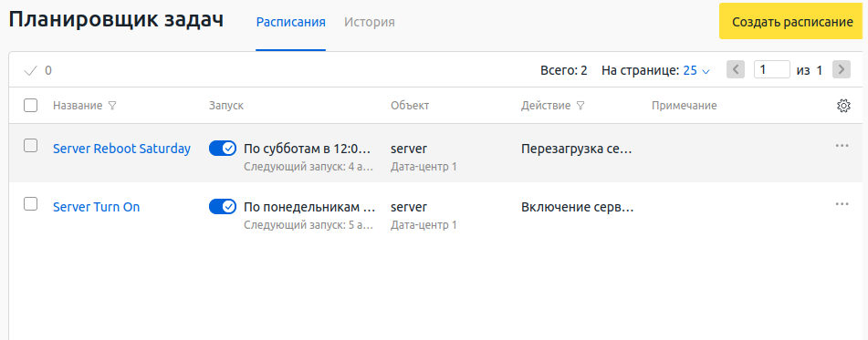Go to the previous page arrow
Viewport: 868px width, 340px height.
(x=735, y=69)
